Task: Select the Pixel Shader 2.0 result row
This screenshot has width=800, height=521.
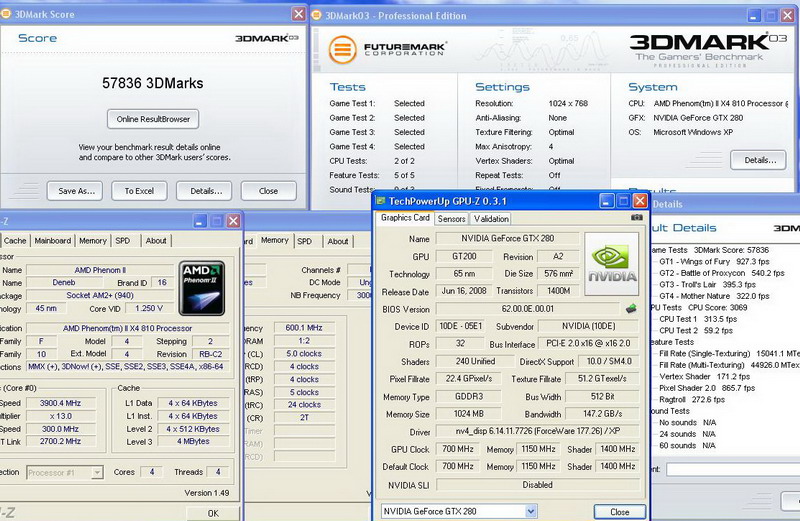Action: [707, 388]
